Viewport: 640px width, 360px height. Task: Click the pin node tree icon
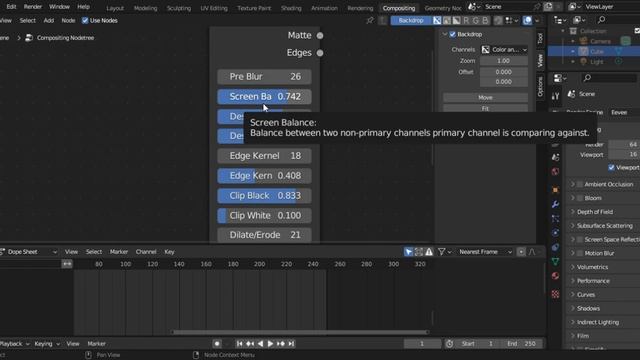pos(370,20)
